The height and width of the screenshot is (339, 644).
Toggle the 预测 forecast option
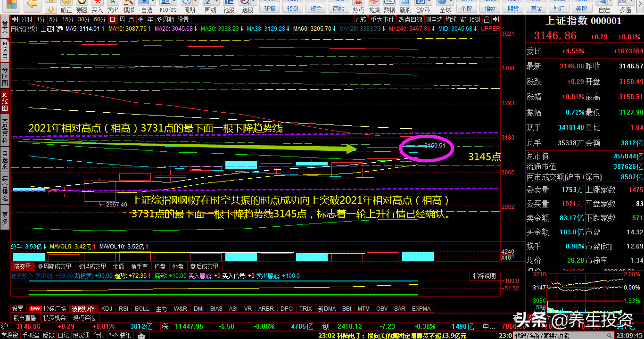click(x=475, y=19)
